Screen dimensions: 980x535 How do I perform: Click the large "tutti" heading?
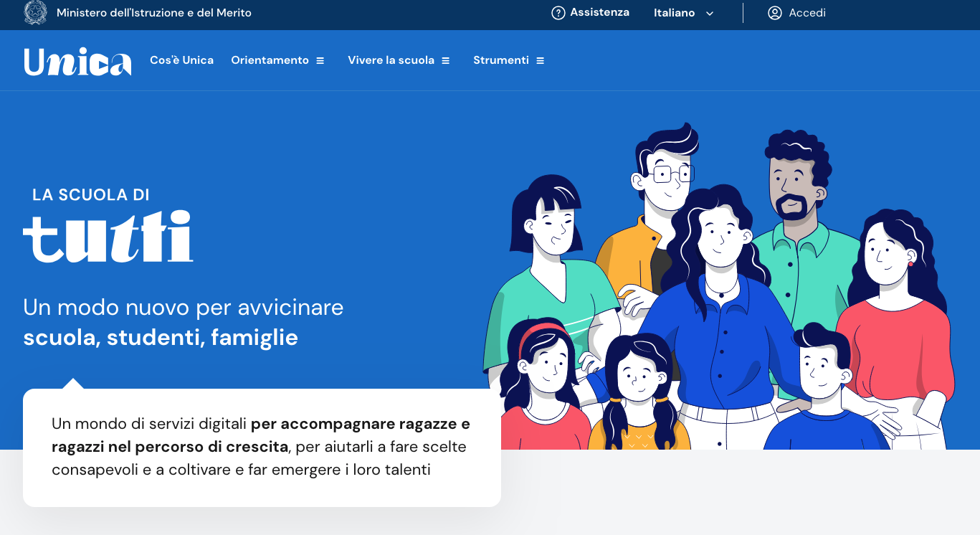pos(108,237)
